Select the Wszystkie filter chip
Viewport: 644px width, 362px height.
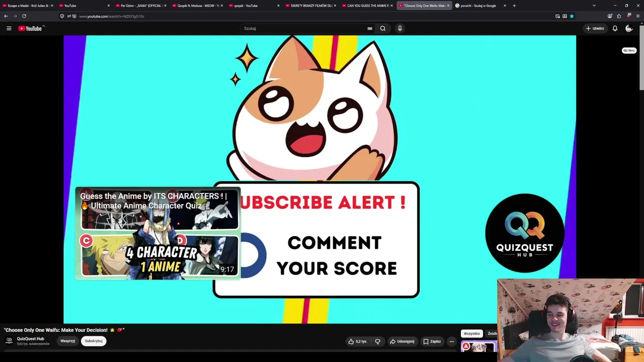pyautogui.click(x=472, y=333)
